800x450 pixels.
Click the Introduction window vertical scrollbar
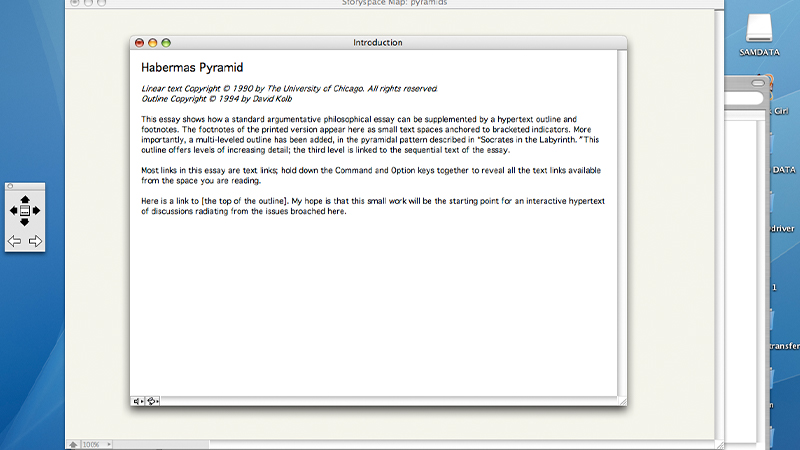622,220
